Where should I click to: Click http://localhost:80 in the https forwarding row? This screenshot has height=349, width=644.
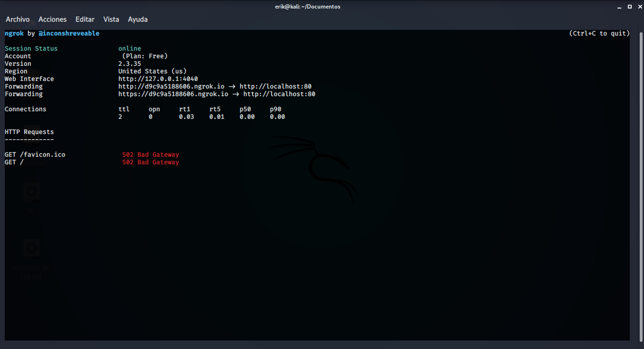tap(279, 94)
